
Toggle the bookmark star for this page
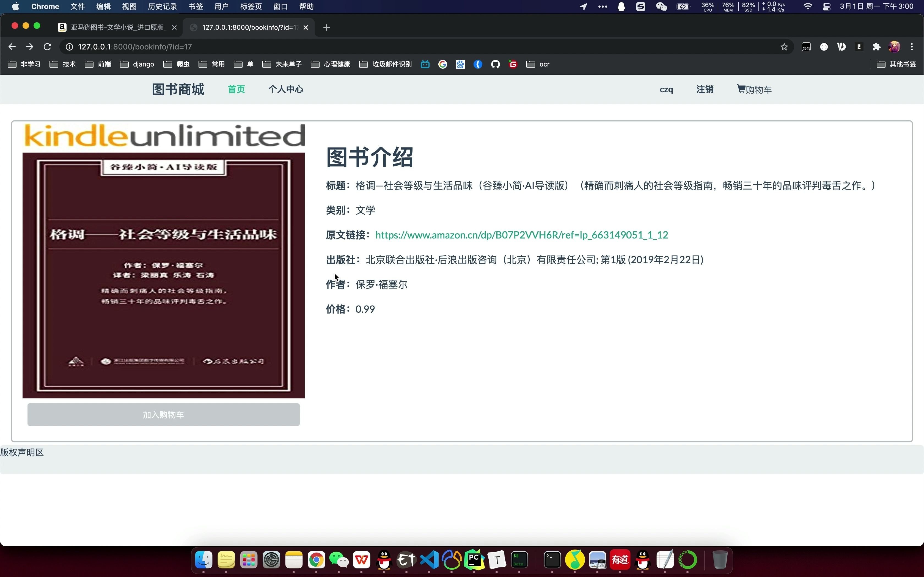[784, 46]
